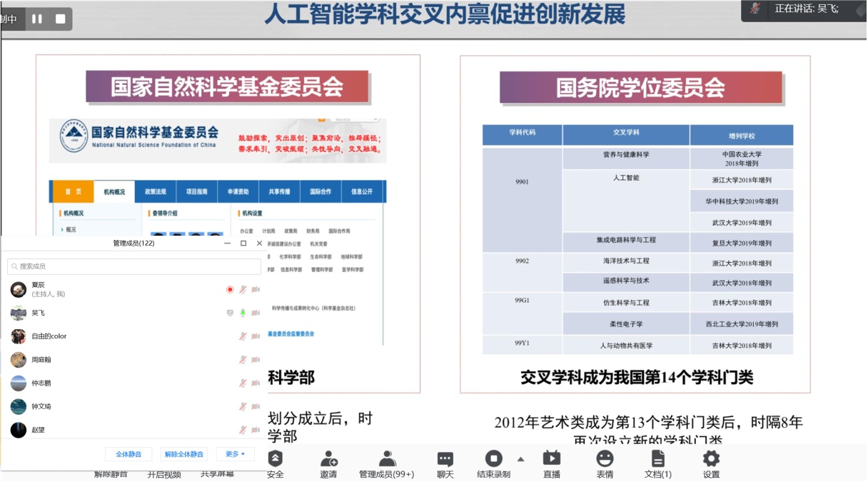Click the 邀请 invite icon
Image resolution: width=868 pixels, height=482 pixels.
tap(328, 458)
